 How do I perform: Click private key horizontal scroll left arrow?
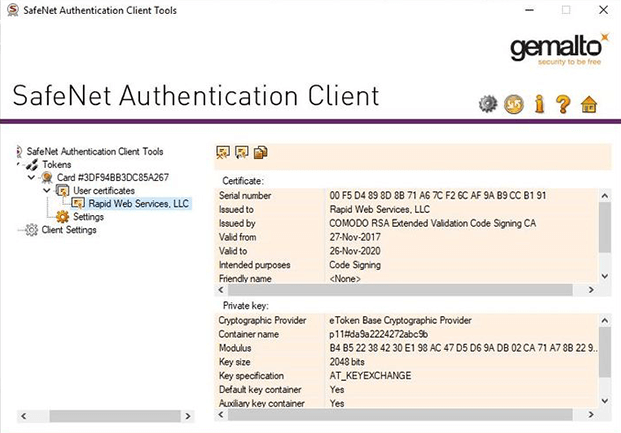point(221,415)
